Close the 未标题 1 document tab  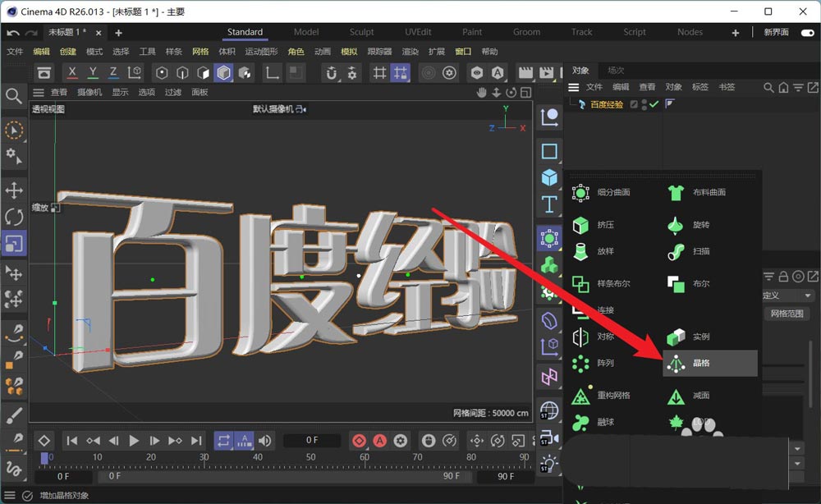tap(99, 33)
